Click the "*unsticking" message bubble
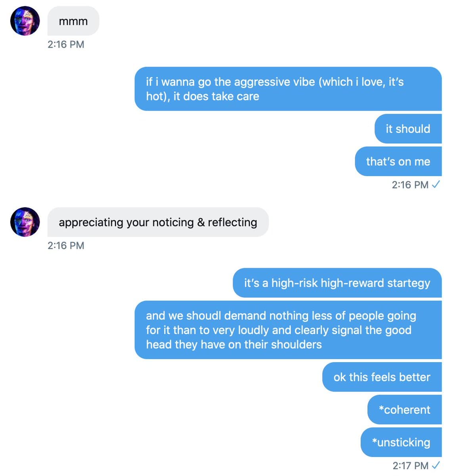 coord(401,442)
